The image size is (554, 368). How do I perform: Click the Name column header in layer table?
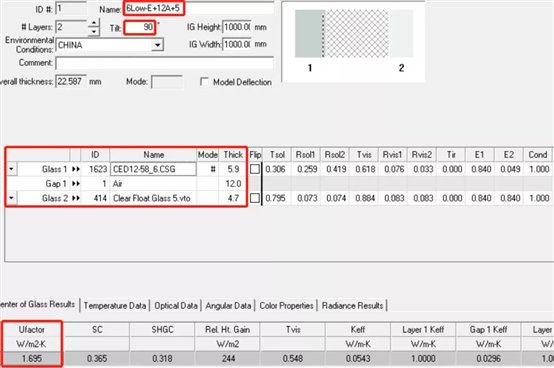coord(153,155)
